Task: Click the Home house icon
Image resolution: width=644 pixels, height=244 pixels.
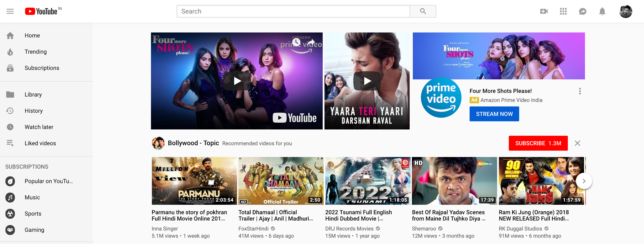Action: pyautogui.click(x=10, y=36)
